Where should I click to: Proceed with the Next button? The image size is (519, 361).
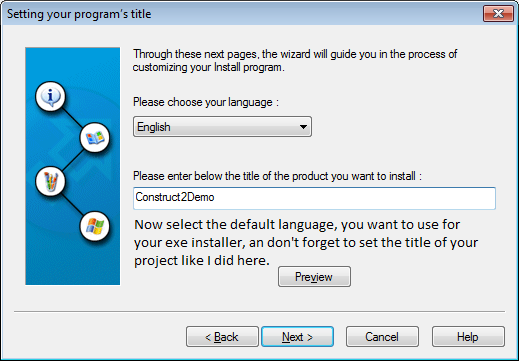(297, 337)
